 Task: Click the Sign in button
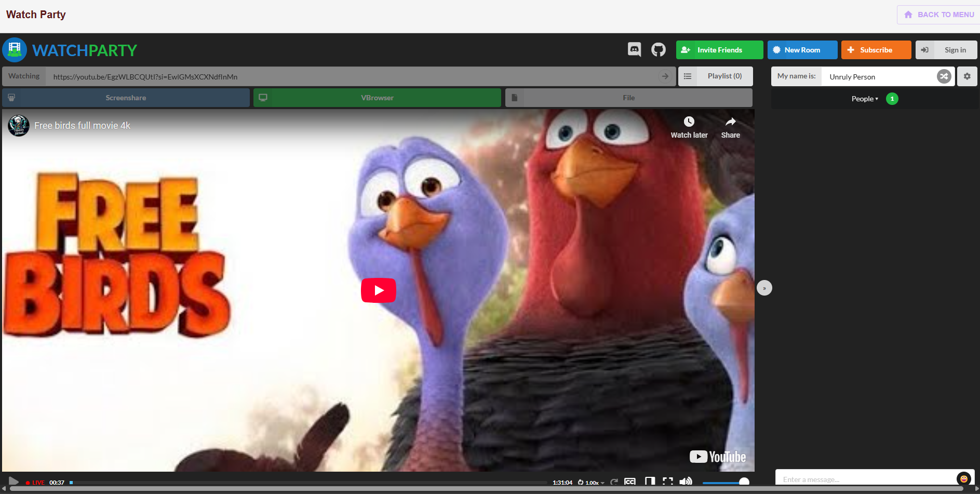946,50
